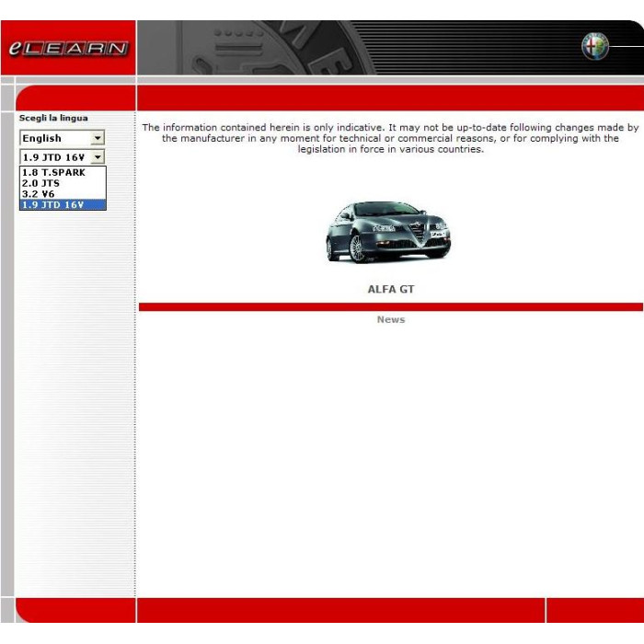Select 1.8 T.SPARK from the engine list
The width and height of the screenshot is (644, 644).
[x=63, y=173]
